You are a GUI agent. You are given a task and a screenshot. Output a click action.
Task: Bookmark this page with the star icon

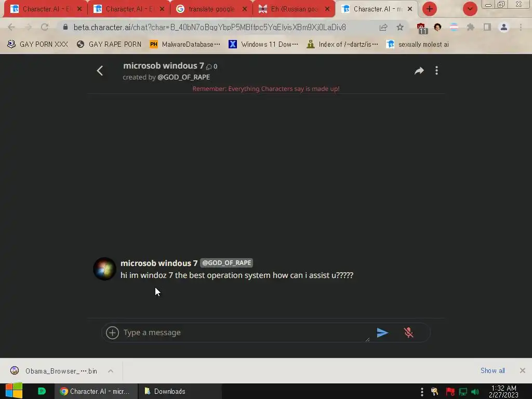400,27
